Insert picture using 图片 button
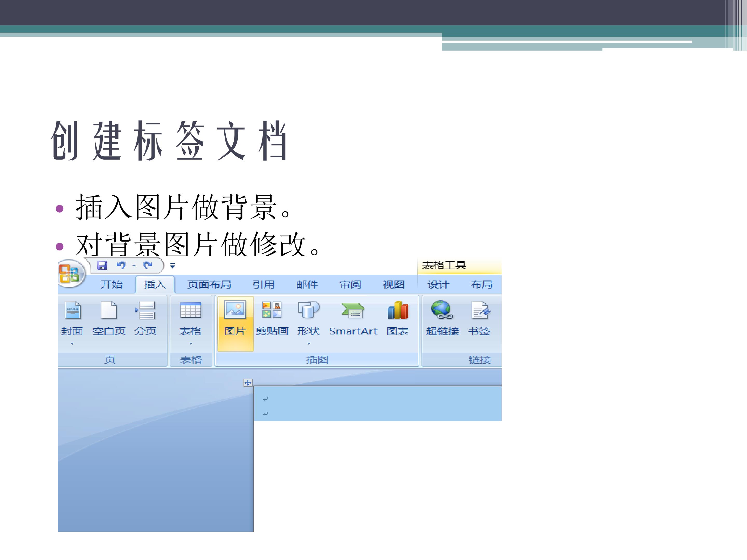The width and height of the screenshot is (747, 560). coord(235,324)
